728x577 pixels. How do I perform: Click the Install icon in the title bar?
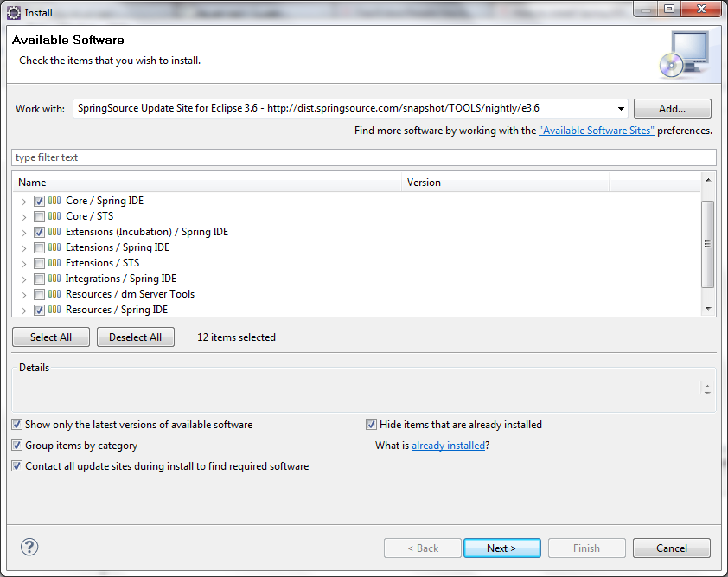(x=12, y=11)
